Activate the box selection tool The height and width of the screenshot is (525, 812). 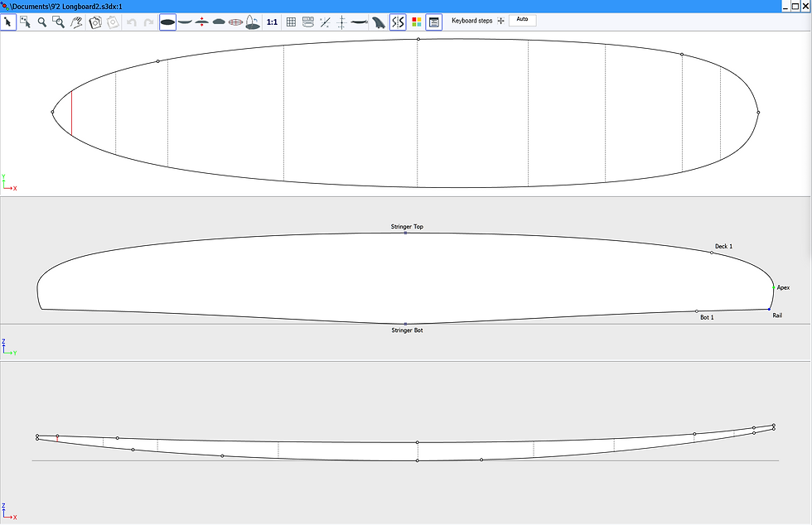pos(26,22)
